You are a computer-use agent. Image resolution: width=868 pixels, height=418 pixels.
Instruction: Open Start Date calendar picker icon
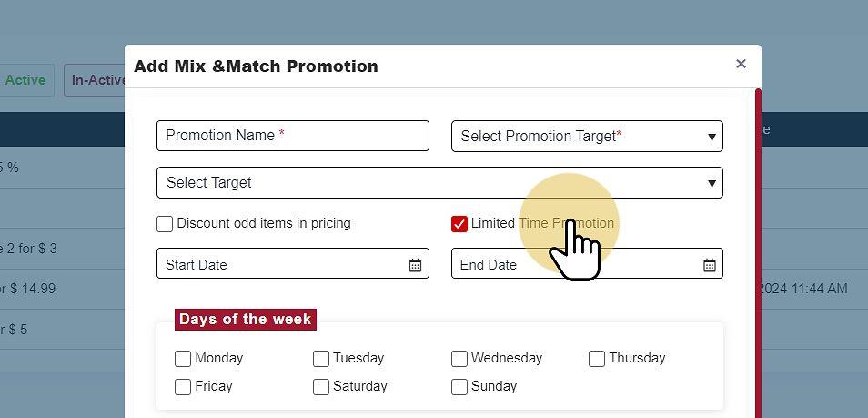415,265
